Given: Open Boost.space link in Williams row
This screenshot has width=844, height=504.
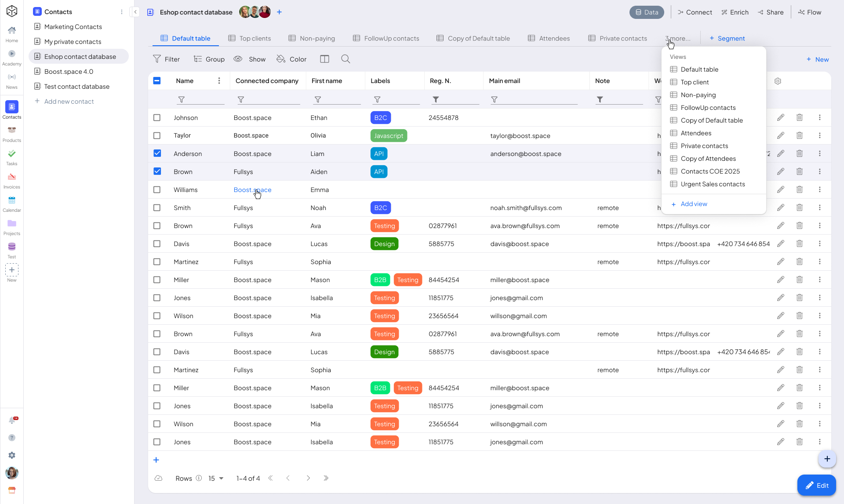Looking at the screenshot, I should click(252, 190).
